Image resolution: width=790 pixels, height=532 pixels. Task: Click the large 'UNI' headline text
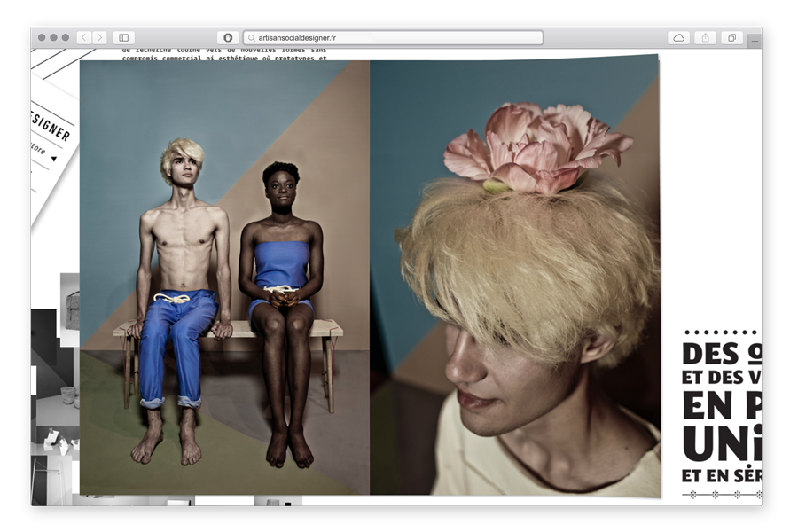(x=720, y=441)
